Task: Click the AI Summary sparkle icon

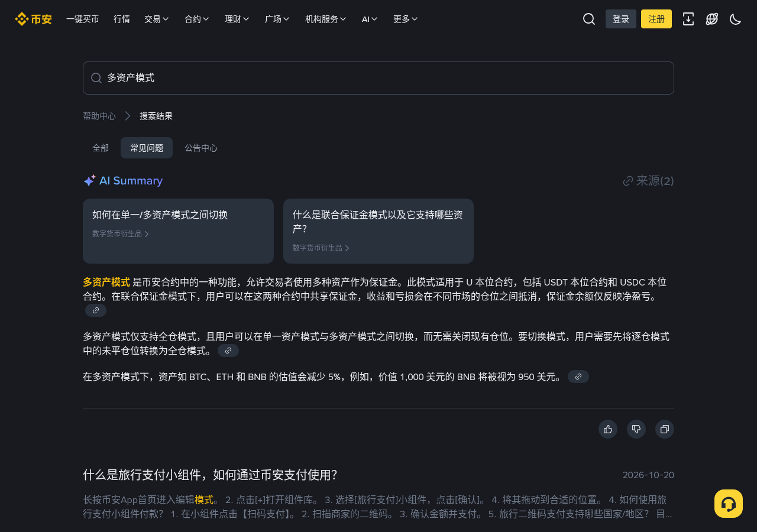Action: [x=89, y=181]
